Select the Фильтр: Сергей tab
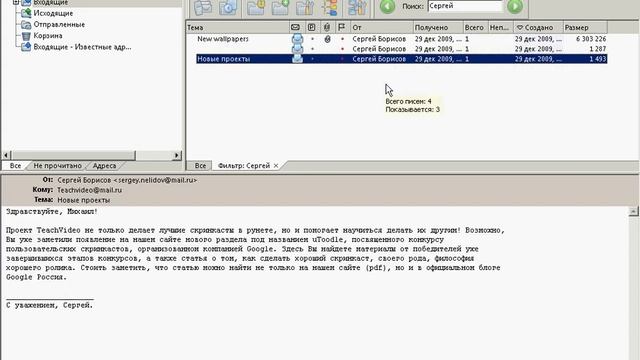 coord(244,166)
